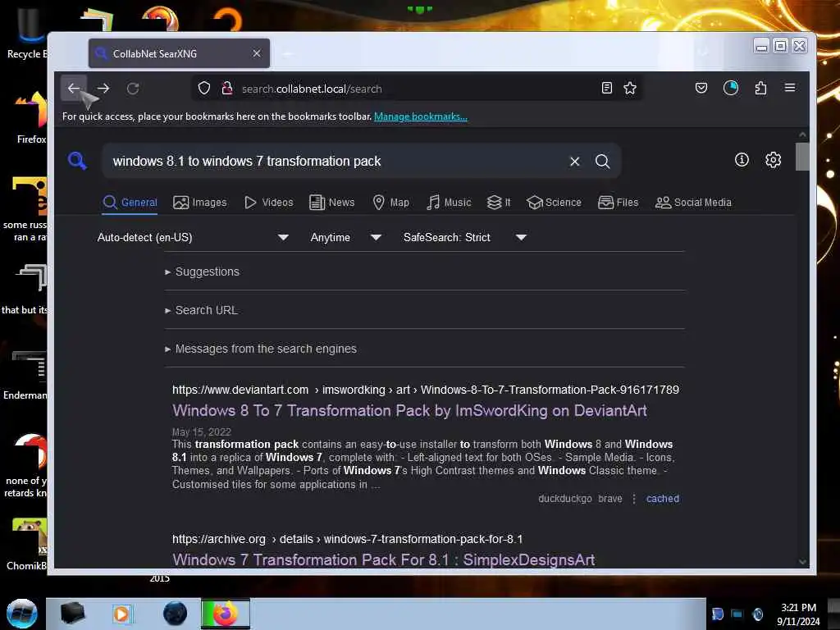
Task: Open Firefox from the desktop shortcut
Action: click(31, 118)
